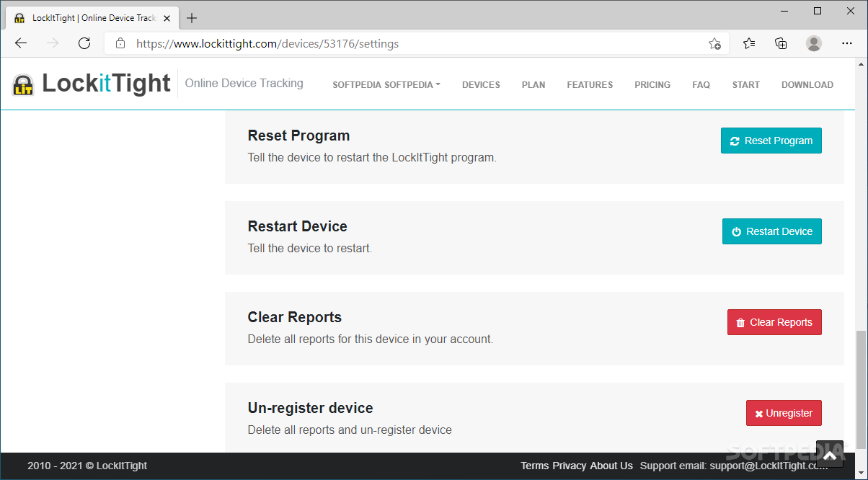
Task: Click the Restart Device heading
Action: pyautogui.click(x=297, y=226)
